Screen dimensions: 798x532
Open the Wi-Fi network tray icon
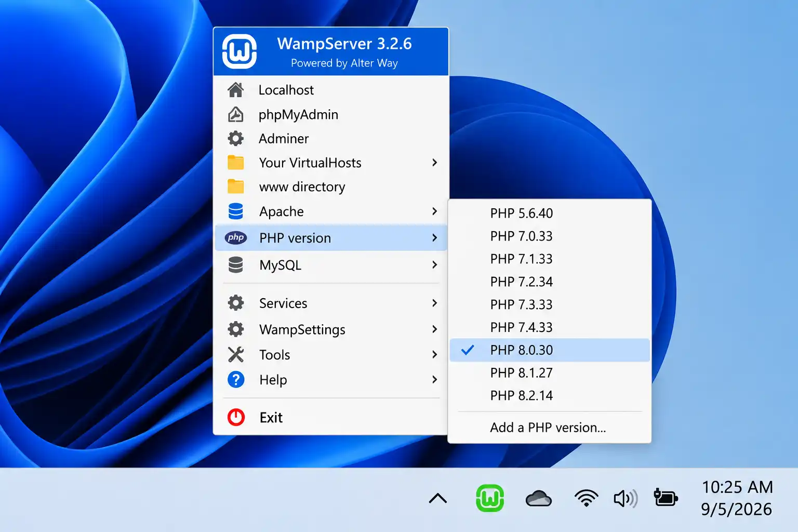coord(587,498)
